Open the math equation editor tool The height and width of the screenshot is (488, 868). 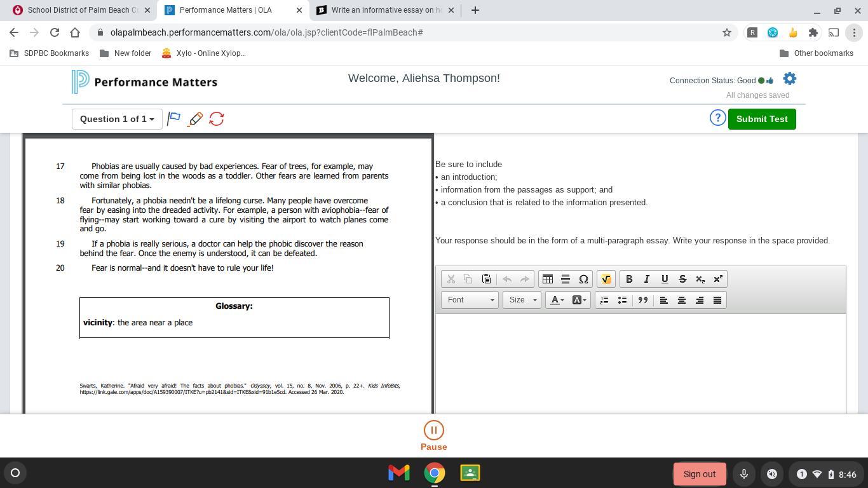click(606, 279)
